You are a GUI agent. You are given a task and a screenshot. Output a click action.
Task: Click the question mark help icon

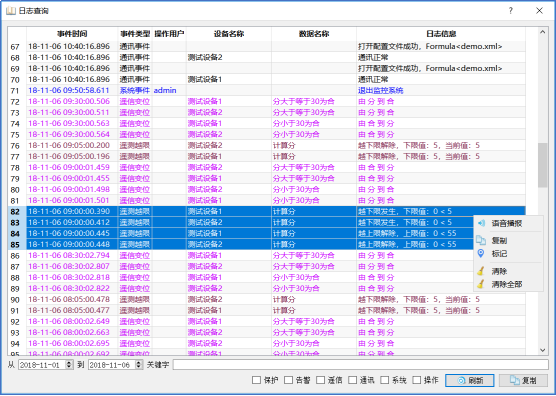(511, 11)
